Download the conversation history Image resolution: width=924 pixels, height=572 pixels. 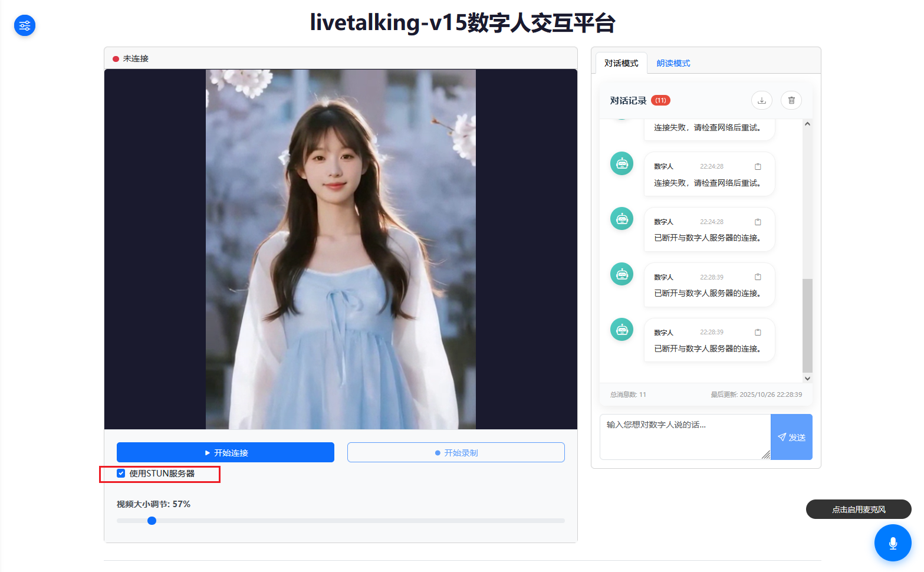761,100
